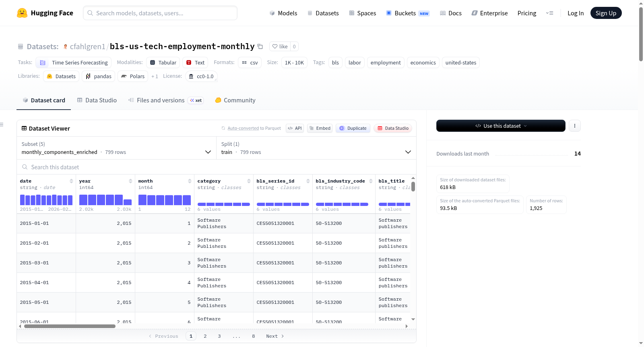Open Enterprise in the top navigation
Screen dimensions: 644x347
(x=490, y=13)
